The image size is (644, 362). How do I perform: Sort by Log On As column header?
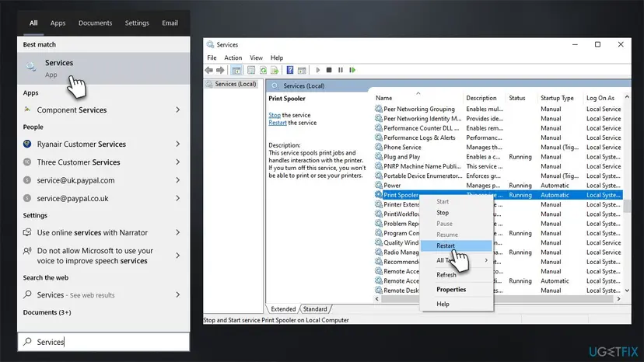pos(603,98)
